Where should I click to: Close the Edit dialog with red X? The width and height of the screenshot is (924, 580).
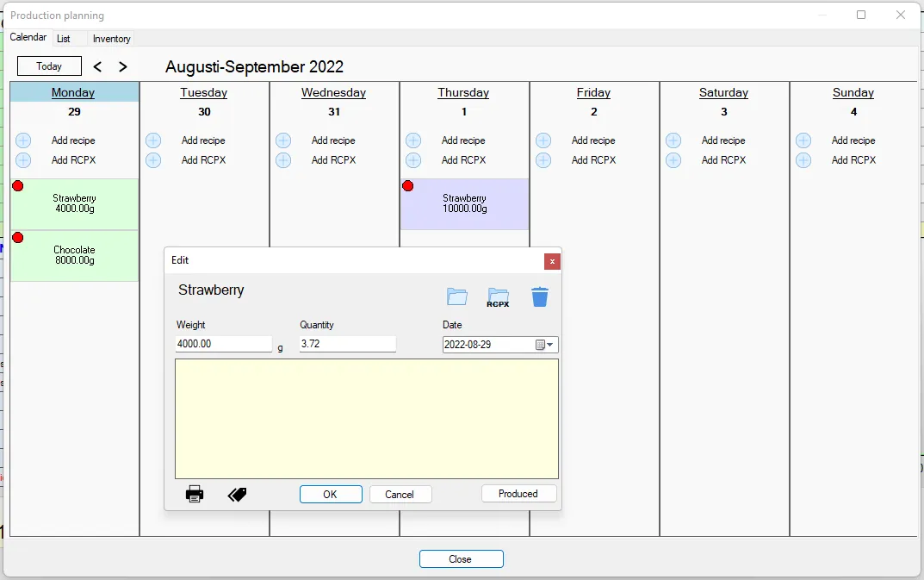pyautogui.click(x=552, y=261)
